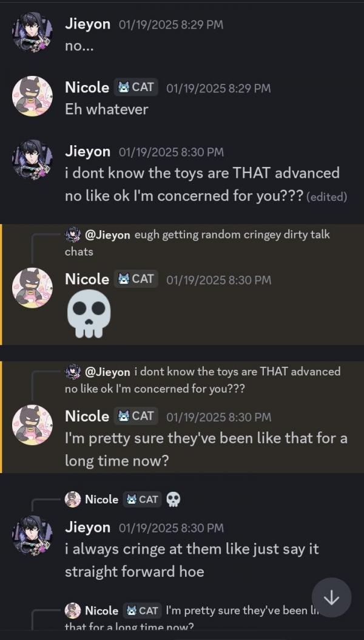Open the CAT tag above Nicole's skull emoji message
The width and height of the screenshot is (364, 640).
135,279
